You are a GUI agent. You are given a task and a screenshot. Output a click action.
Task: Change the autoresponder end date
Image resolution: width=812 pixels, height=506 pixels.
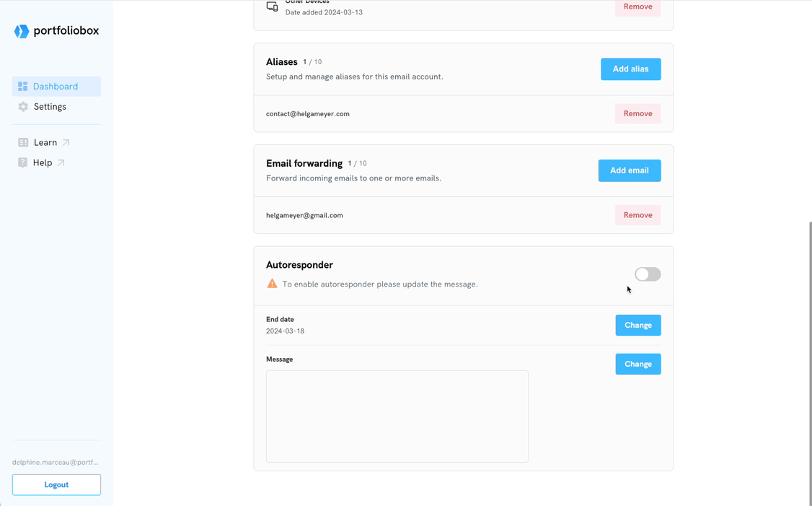pos(637,326)
